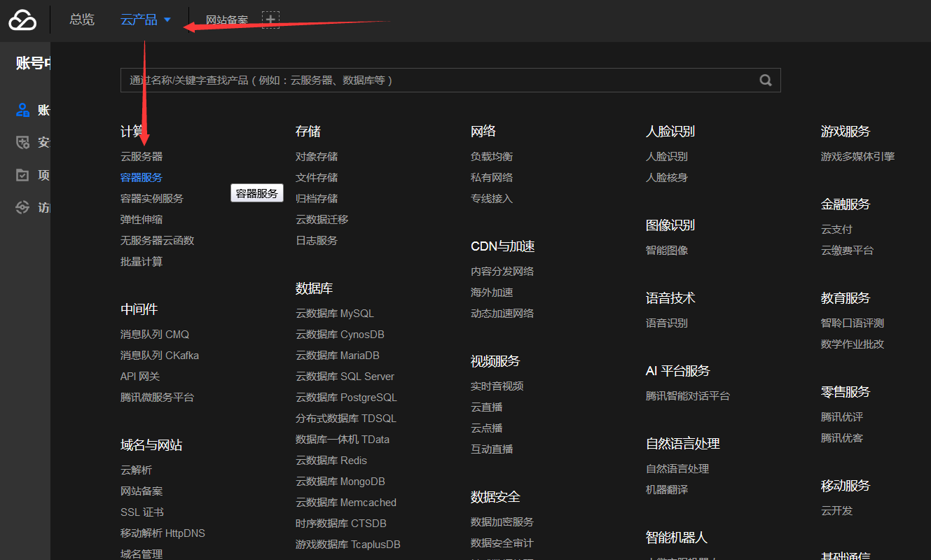Open the highlighted 容器服务 link
Screen dimensions: 931x560
point(142,177)
